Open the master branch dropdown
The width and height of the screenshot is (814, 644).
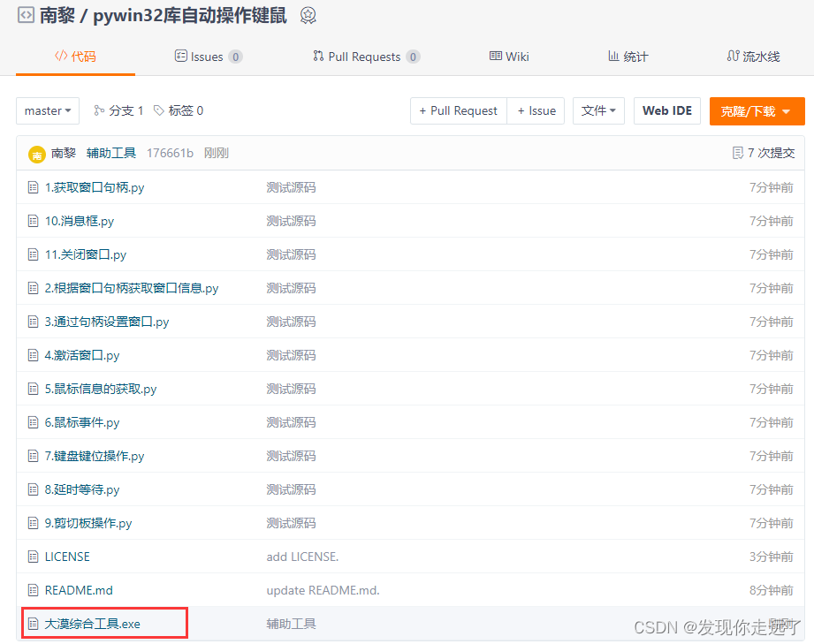pos(48,110)
